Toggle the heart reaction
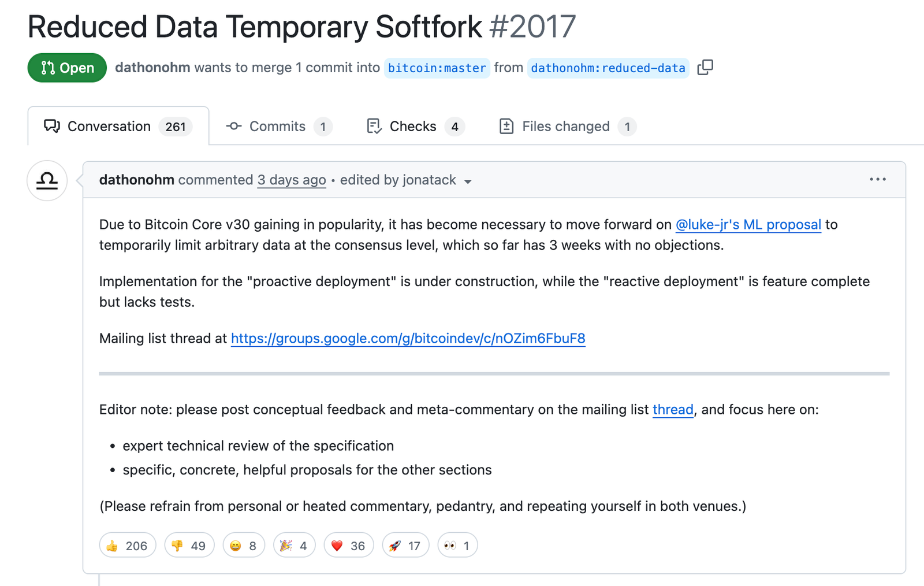Screen dimensions: 924x586 348,546
